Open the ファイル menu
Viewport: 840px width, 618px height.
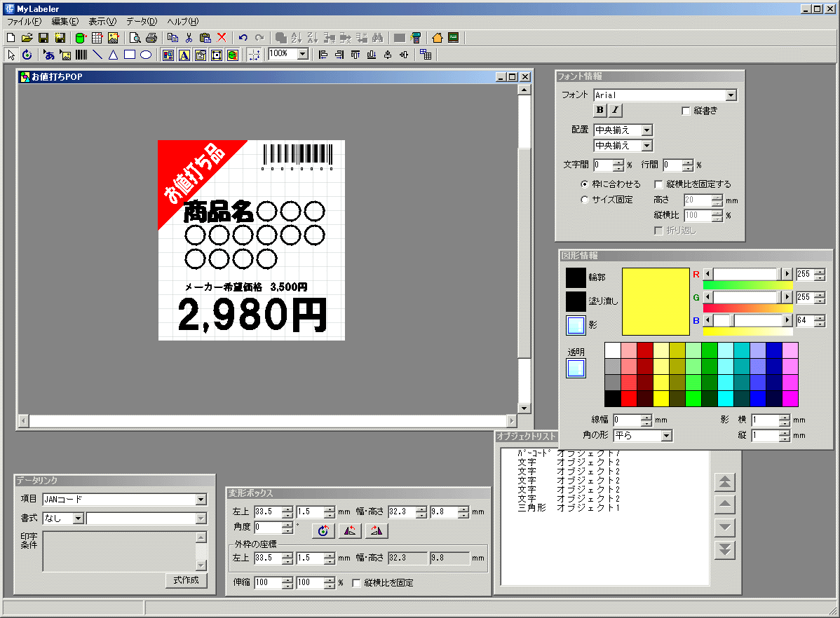[24, 22]
